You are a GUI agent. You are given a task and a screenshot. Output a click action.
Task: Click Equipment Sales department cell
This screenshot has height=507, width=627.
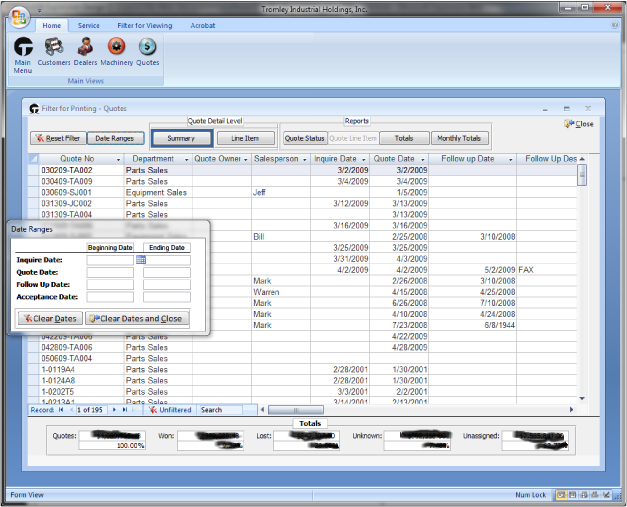158,193
